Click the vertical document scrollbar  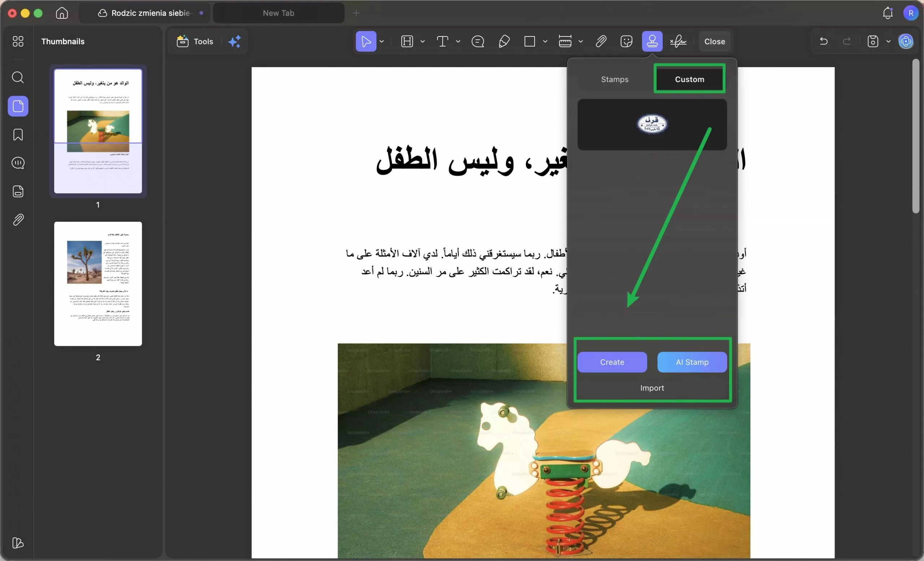(x=915, y=136)
